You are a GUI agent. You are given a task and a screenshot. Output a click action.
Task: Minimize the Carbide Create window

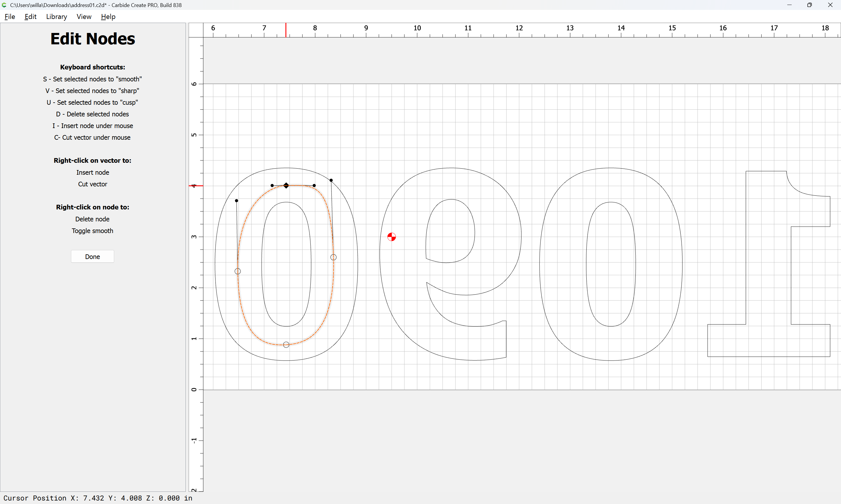tap(789, 5)
